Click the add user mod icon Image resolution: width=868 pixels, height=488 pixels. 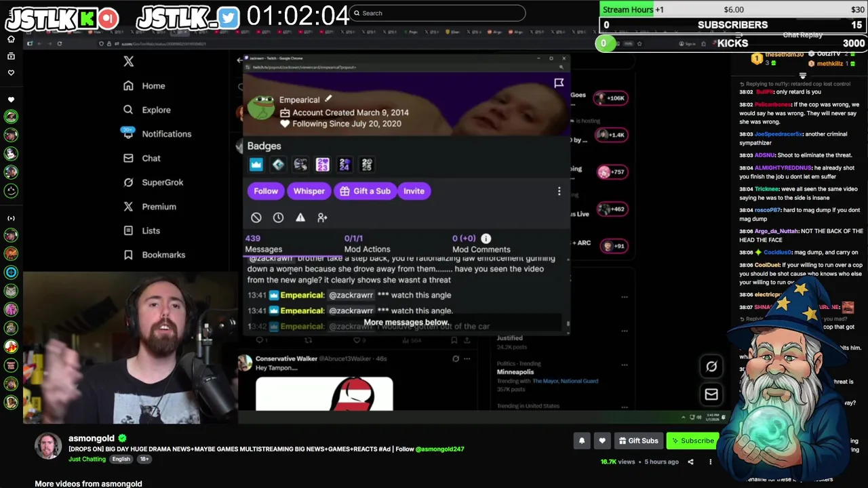tap(322, 218)
